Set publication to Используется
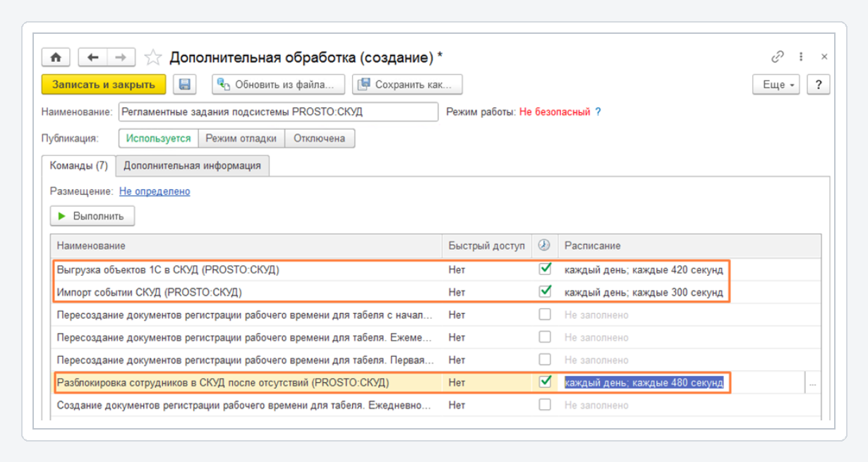 tap(159, 138)
